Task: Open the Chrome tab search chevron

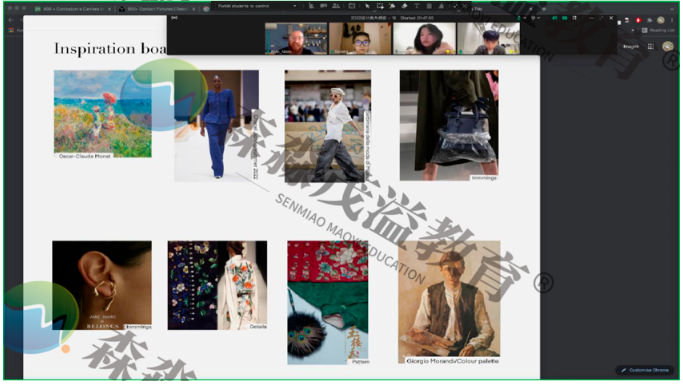Action: click(672, 9)
